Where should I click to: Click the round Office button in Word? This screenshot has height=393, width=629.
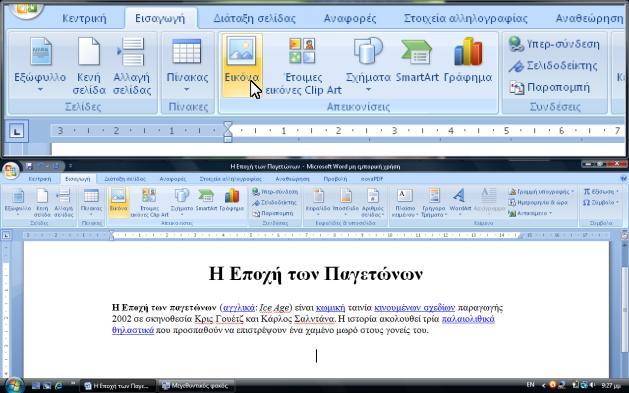coord(11,171)
